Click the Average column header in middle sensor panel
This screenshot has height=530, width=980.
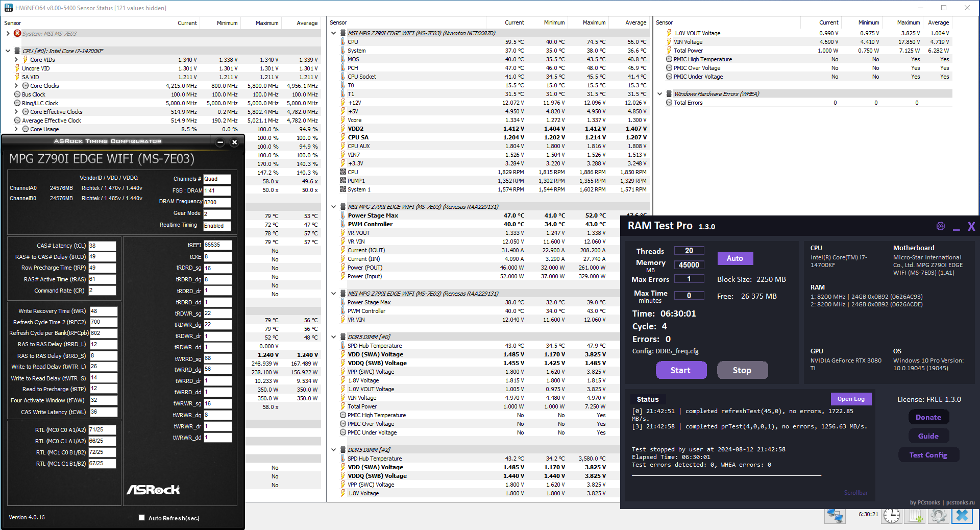629,22
